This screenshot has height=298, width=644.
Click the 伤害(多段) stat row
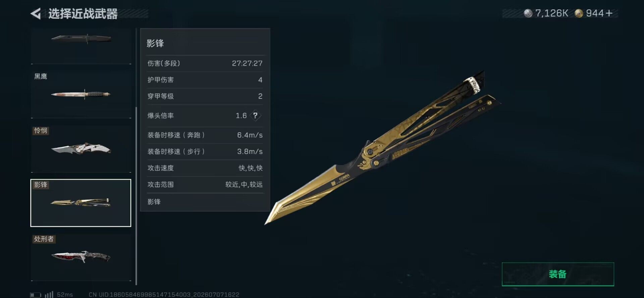[205, 63]
